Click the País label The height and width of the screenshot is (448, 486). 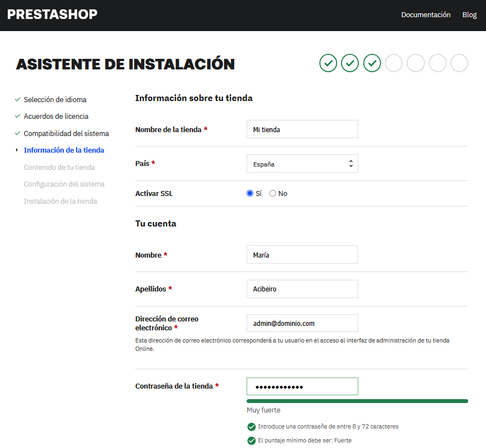[145, 163]
